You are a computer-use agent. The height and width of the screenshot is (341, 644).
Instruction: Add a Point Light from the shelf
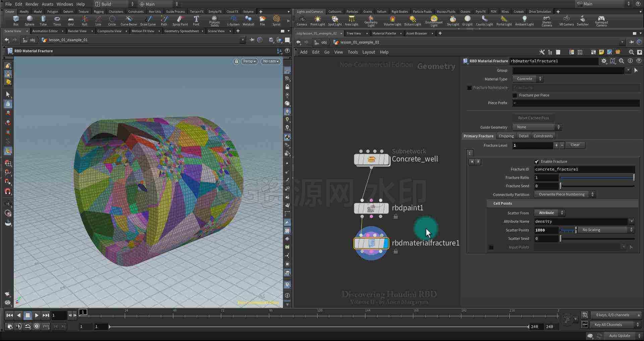point(317,20)
